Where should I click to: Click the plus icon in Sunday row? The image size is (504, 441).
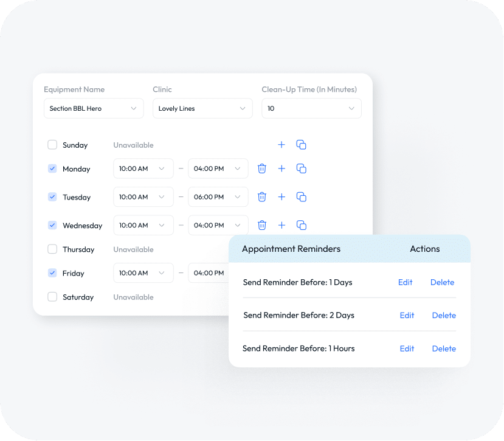coord(281,145)
